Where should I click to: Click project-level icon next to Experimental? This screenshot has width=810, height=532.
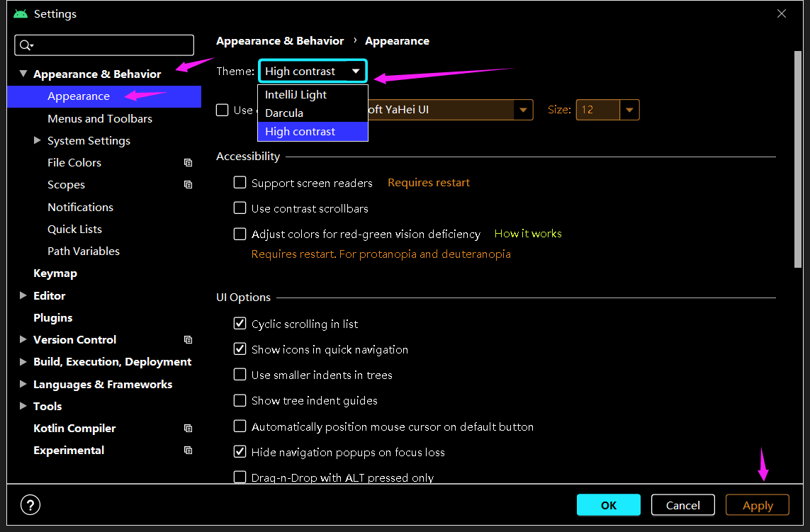coord(188,451)
